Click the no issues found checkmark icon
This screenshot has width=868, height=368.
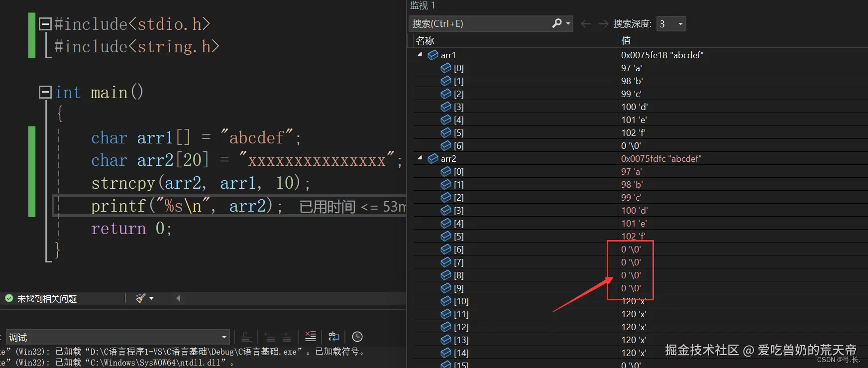(x=9, y=298)
